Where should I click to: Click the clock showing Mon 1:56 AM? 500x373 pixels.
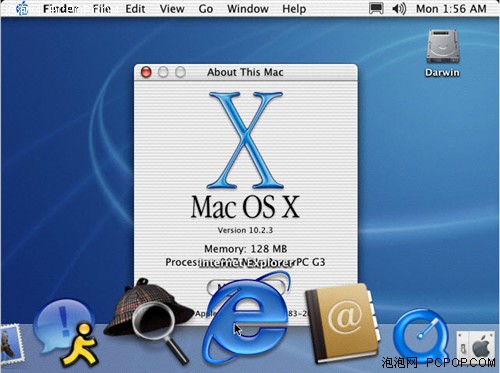[x=451, y=9]
